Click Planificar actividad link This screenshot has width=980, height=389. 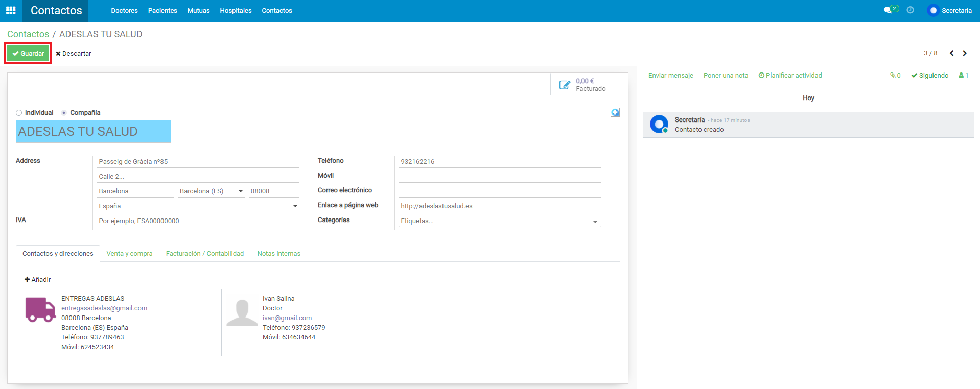[x=790, y=76]
